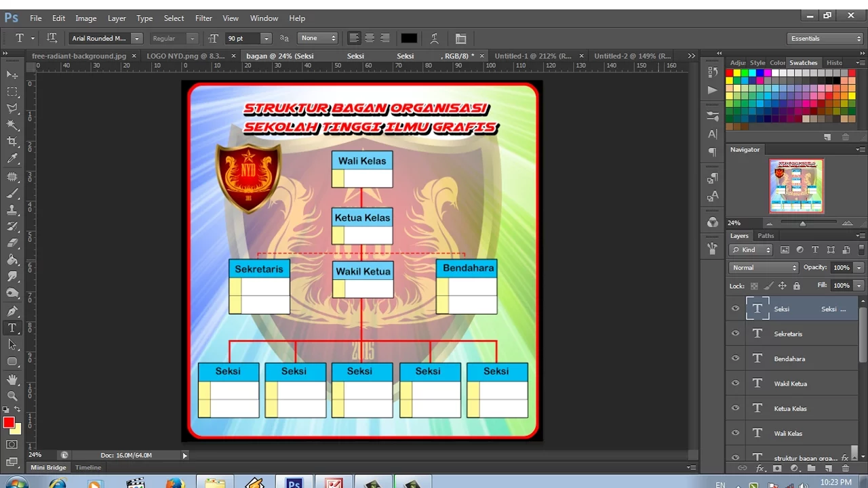868x488 pixels.
Task: Open the Image menu
Action: click(x=85, y=18)
